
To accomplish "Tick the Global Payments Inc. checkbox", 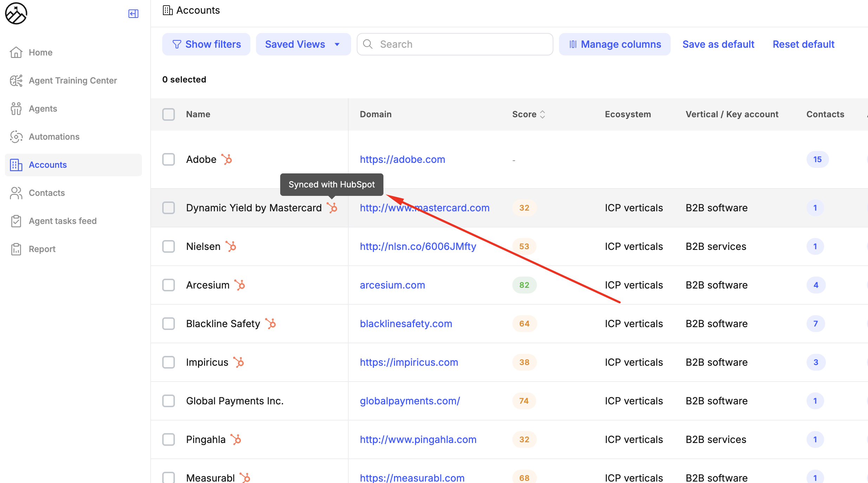I will (x=169, y=401).
